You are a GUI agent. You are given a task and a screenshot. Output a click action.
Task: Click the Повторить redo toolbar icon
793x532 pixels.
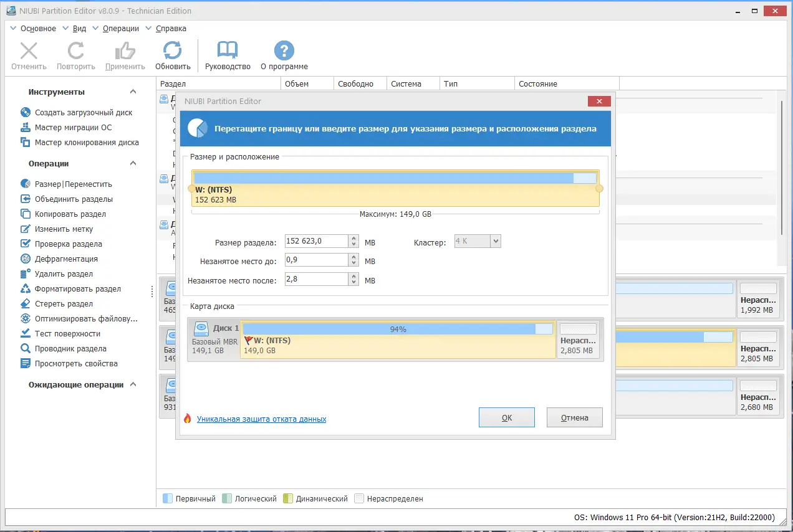tap(76, 51)
